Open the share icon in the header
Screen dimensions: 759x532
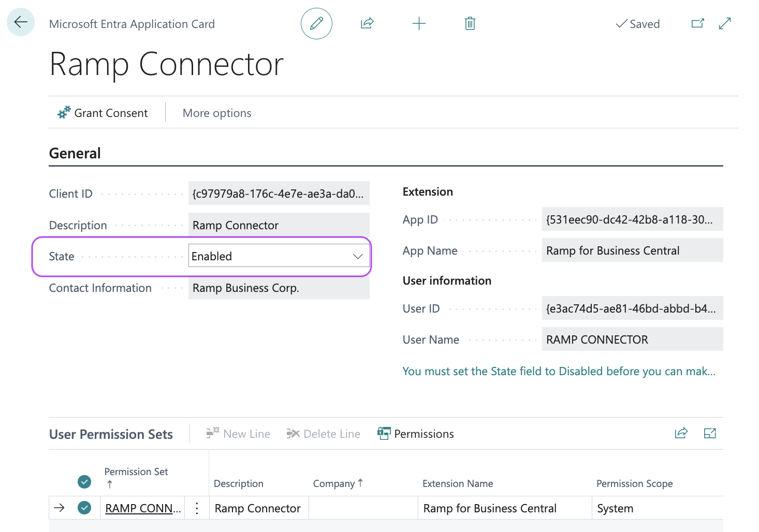[x=367, y=23]
